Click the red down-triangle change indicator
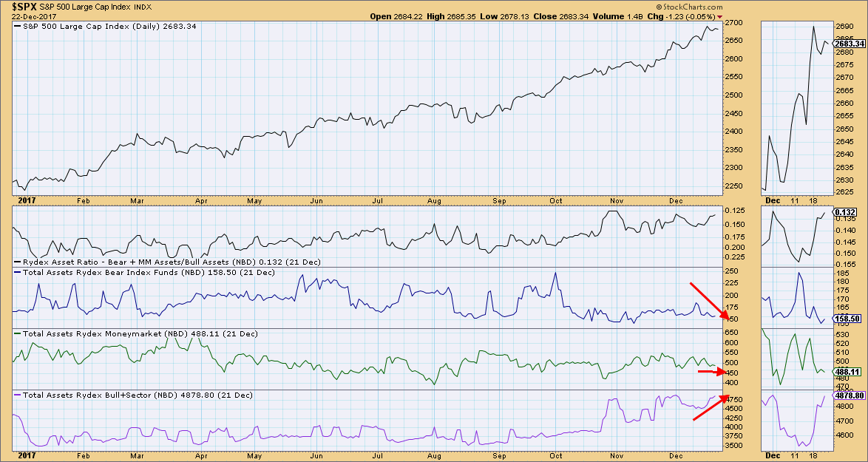868x462 pixels. 719,17
